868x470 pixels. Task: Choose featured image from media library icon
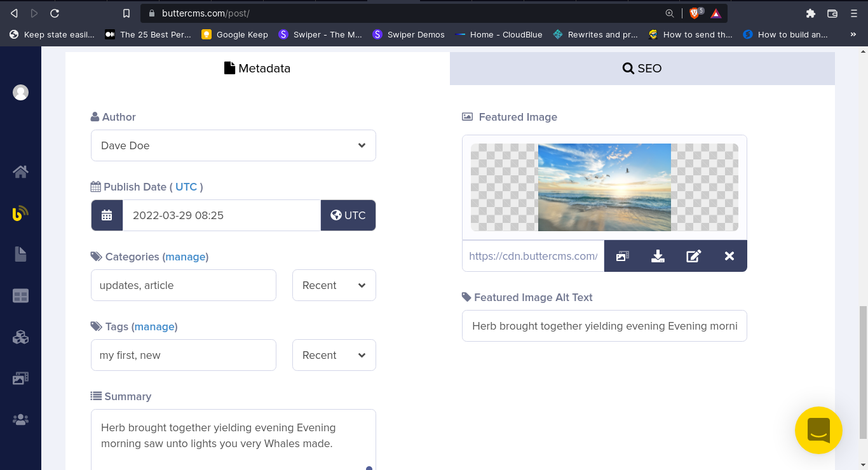[622, 256]
